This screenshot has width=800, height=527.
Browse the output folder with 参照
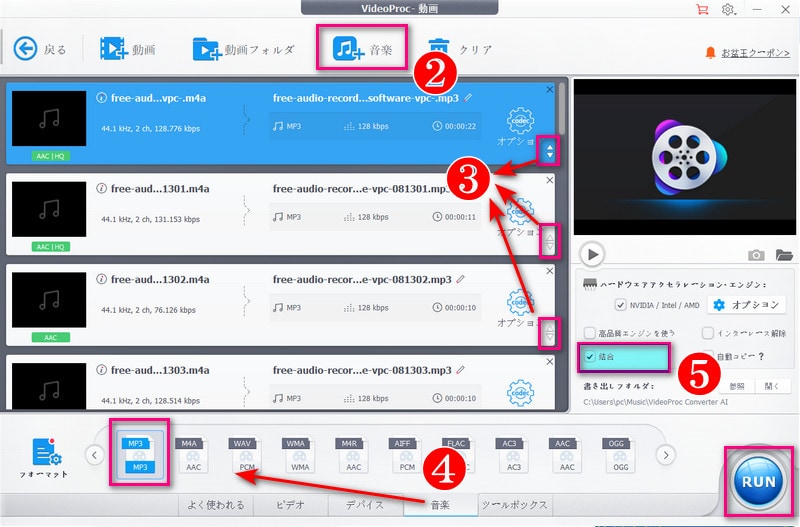point(737,386)
